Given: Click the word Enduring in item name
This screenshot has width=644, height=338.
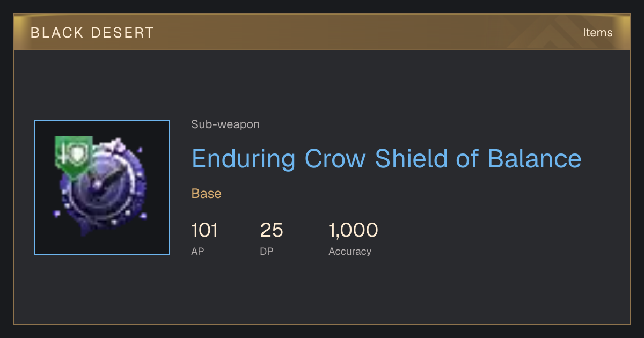Looking at the screenshot, I should pos(244,159).
